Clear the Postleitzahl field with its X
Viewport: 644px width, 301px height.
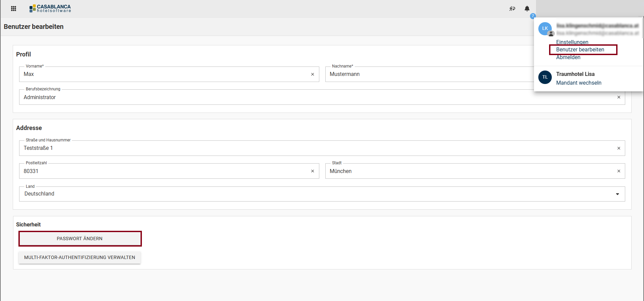pyautogui.click(x=313, y=171)
